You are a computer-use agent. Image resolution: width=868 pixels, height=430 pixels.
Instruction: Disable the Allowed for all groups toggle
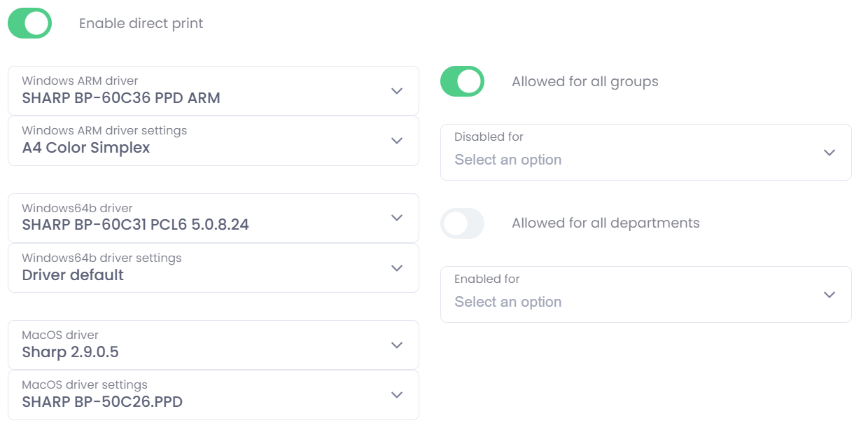(462, 81)
